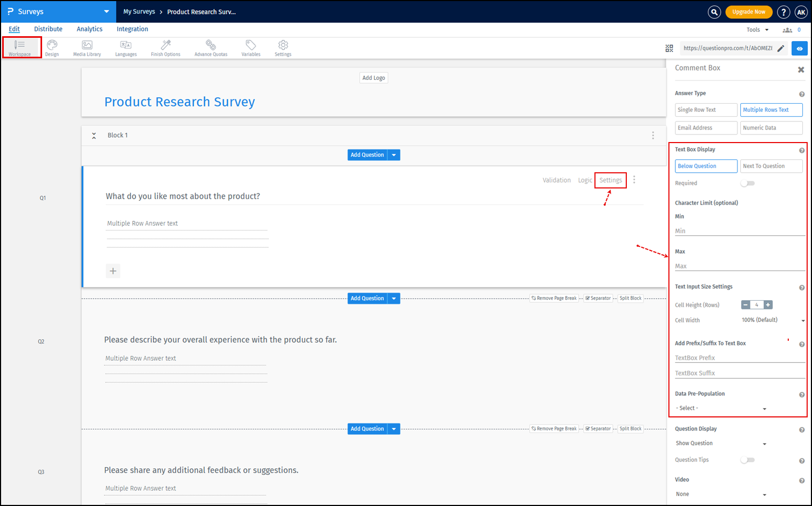Open search using the magnifier icon
The image size is (812, 506).
714,11
